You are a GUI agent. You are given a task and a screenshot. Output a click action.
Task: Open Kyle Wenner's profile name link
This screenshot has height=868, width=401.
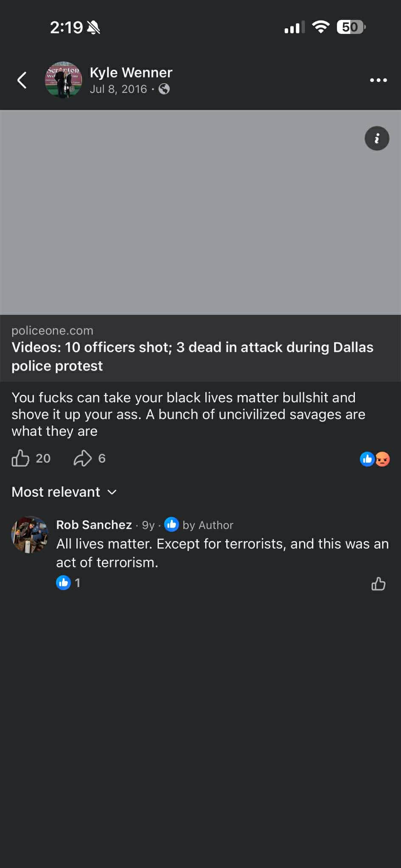click(x=131, y=72)
